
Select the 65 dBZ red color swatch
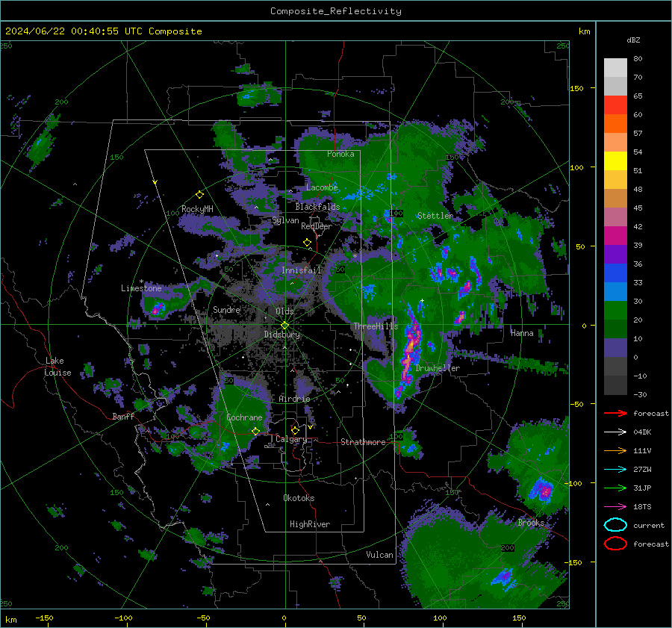tap(615, 105)
